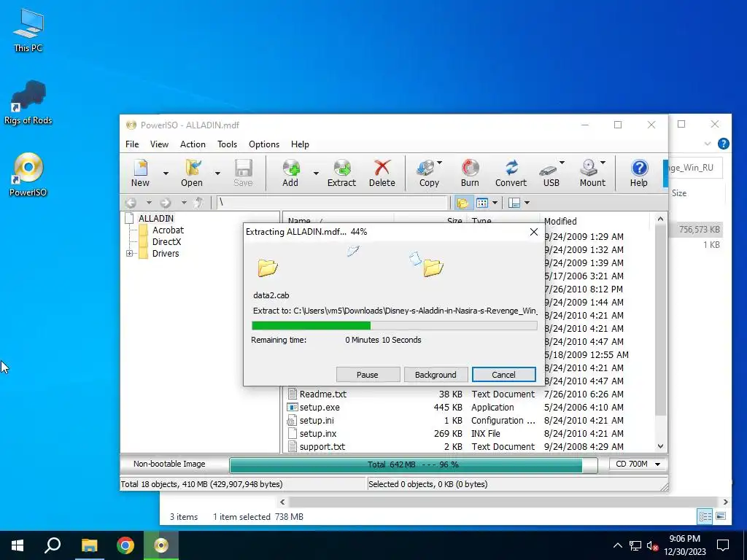Open the Mount button dropdown arrow
The image size is (747, 560).
point(603,163)
